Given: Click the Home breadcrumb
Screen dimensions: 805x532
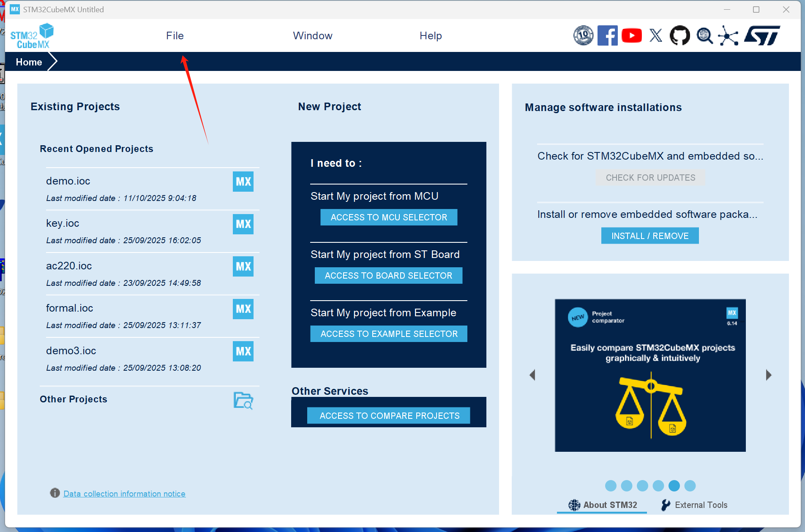Looking at the screenshot, I should tap(29, 62).
